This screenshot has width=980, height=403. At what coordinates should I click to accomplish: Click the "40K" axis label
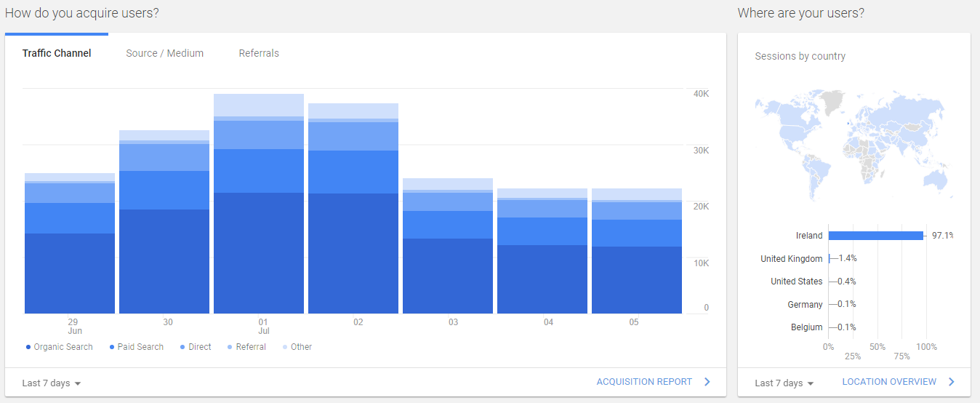[x=701, y=94]
